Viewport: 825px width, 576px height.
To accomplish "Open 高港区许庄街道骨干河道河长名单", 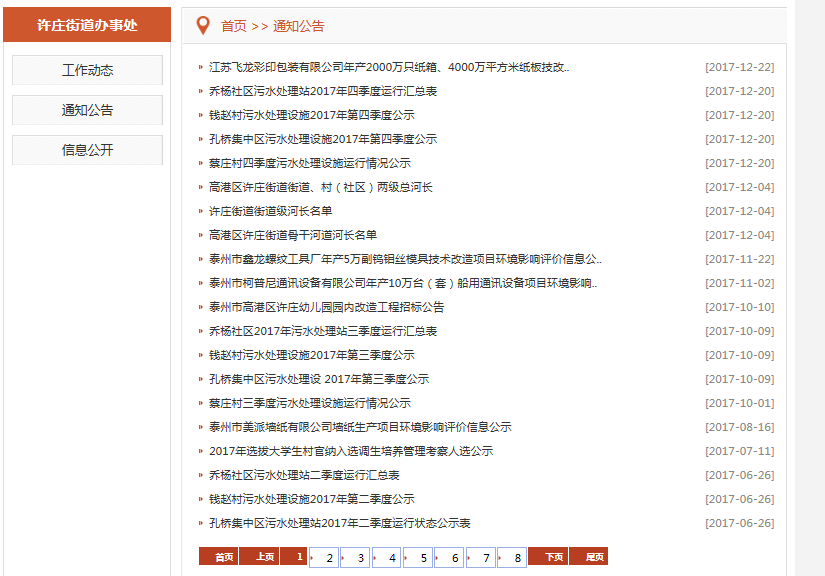I will coord(293,235).
